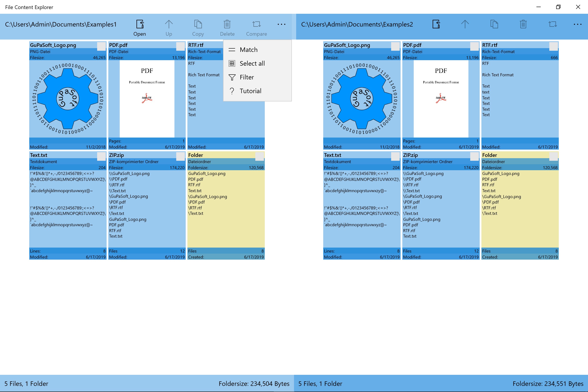This screenshot has width=588, height=392.
Task: Click Open icon in Examples2 pane toolbar
Action: [436, 24]
